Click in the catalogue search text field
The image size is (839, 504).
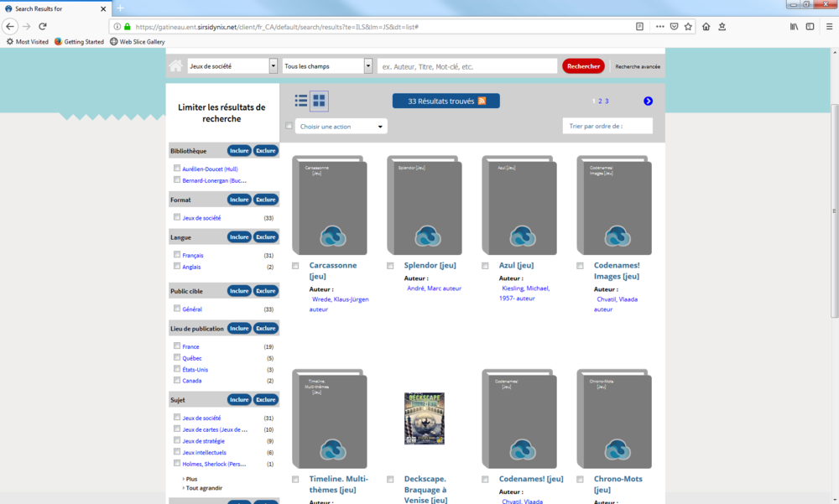(467, 66)
